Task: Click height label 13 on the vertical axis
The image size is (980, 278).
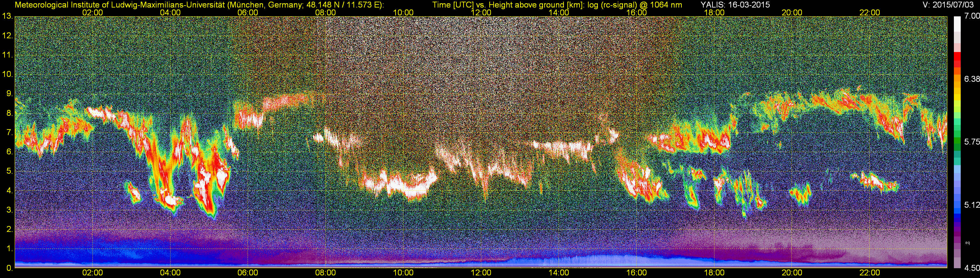Action: 7,16
